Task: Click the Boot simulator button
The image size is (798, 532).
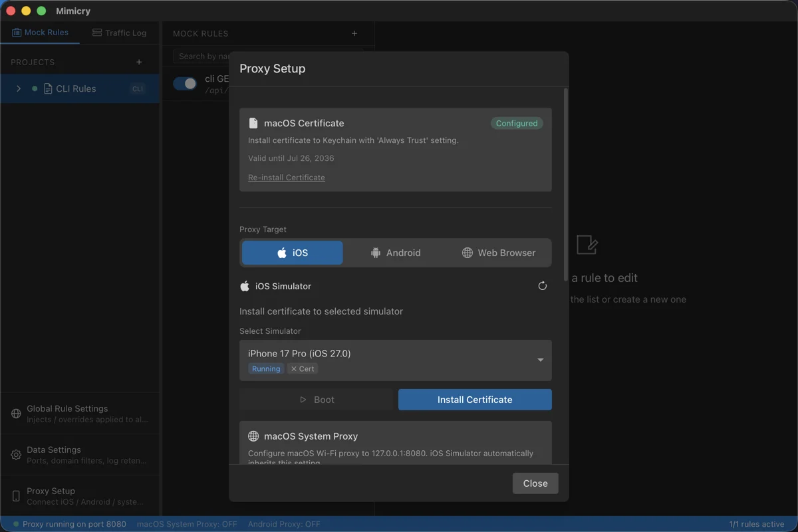Action: click(317, 400)
